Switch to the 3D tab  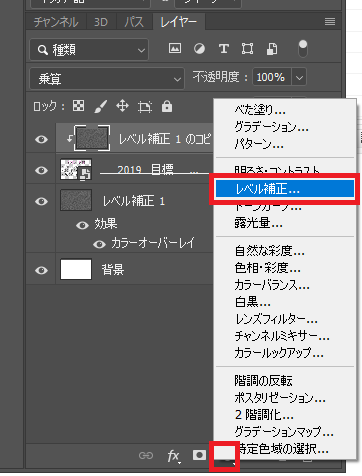click(101, 22)
